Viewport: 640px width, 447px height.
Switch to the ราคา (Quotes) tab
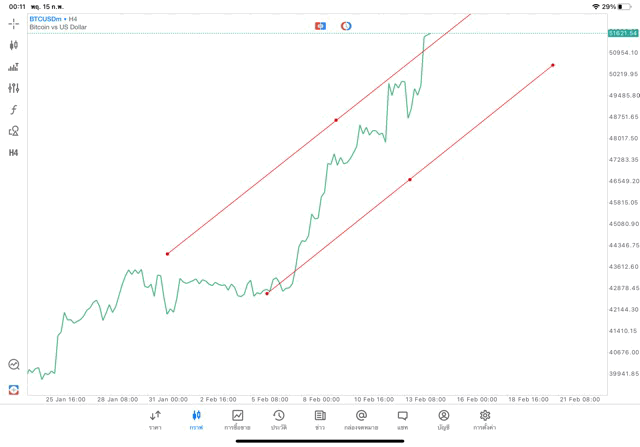pyautogui.click(x=155, y=420)
